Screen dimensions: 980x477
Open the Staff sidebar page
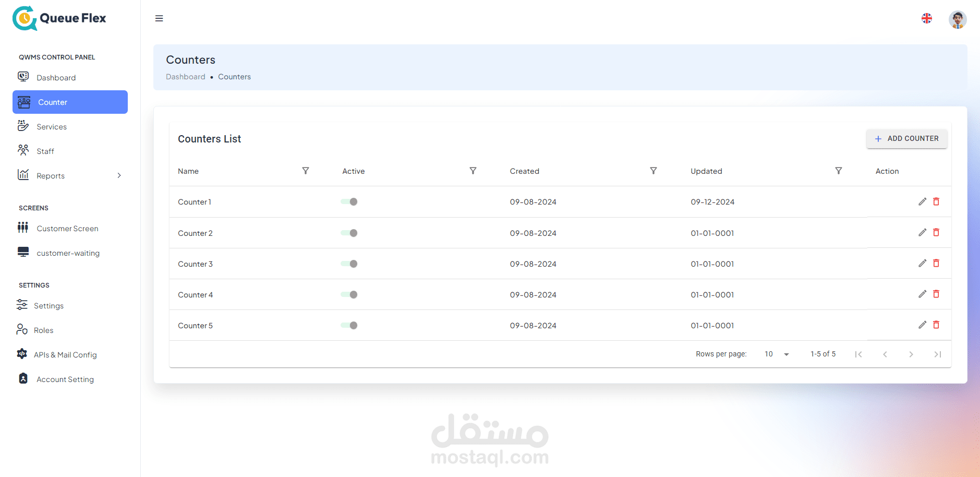tap(70, 151)
